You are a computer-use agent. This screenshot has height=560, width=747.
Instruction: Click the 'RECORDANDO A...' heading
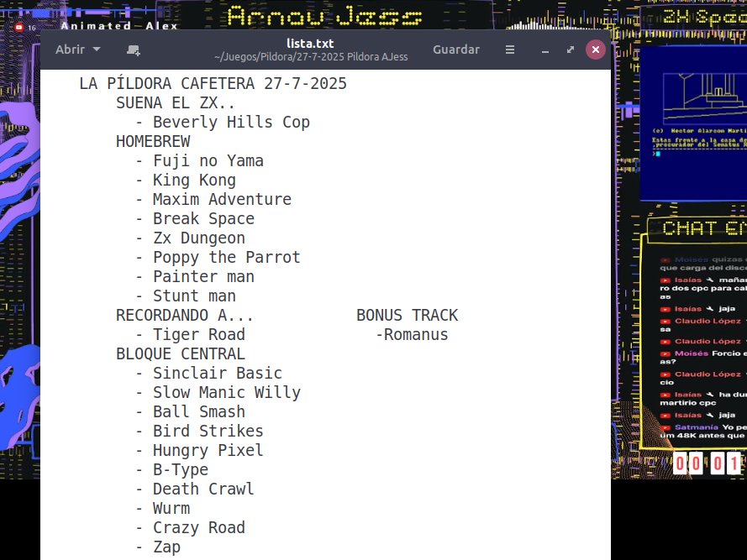[185, 315]
